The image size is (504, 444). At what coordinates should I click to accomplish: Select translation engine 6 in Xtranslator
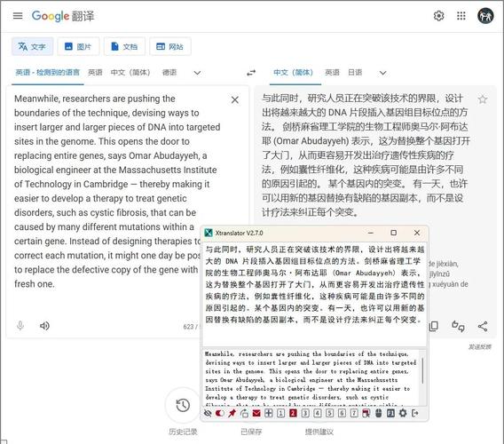tap(342, 413)
